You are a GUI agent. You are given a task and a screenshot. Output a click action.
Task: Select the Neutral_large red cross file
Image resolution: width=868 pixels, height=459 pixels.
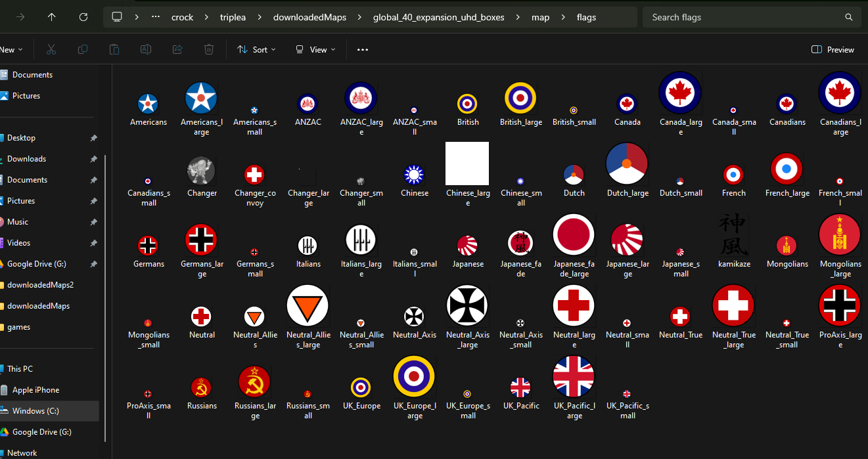[574, 305]
